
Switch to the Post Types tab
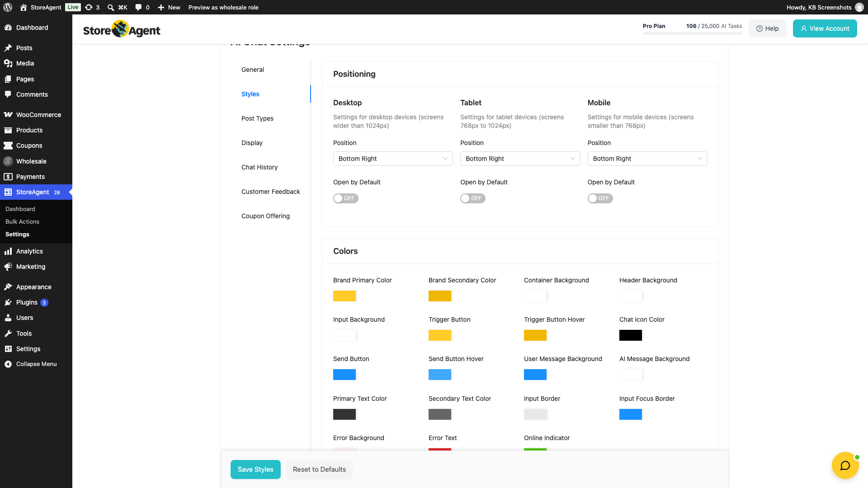(257, 118)
